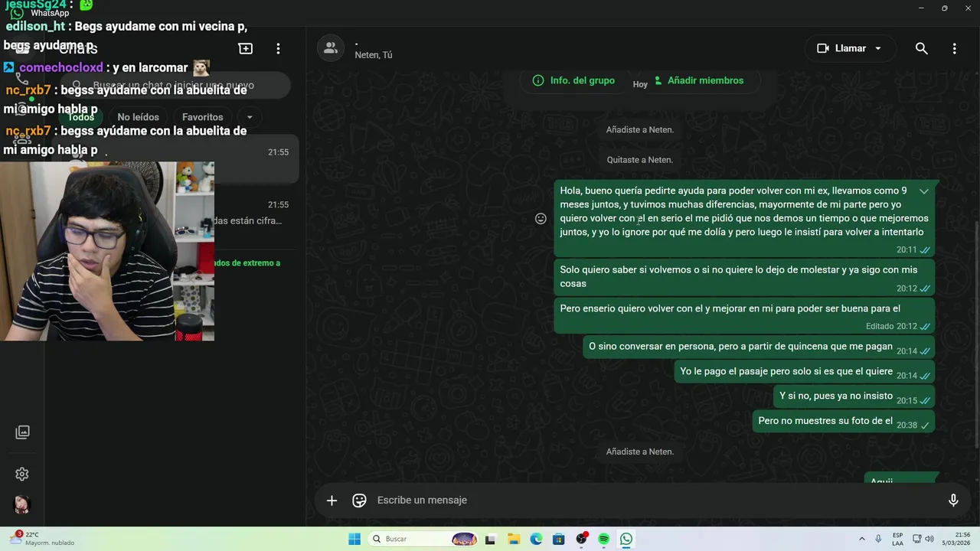Open the Windows Start menu

[354, 539]
